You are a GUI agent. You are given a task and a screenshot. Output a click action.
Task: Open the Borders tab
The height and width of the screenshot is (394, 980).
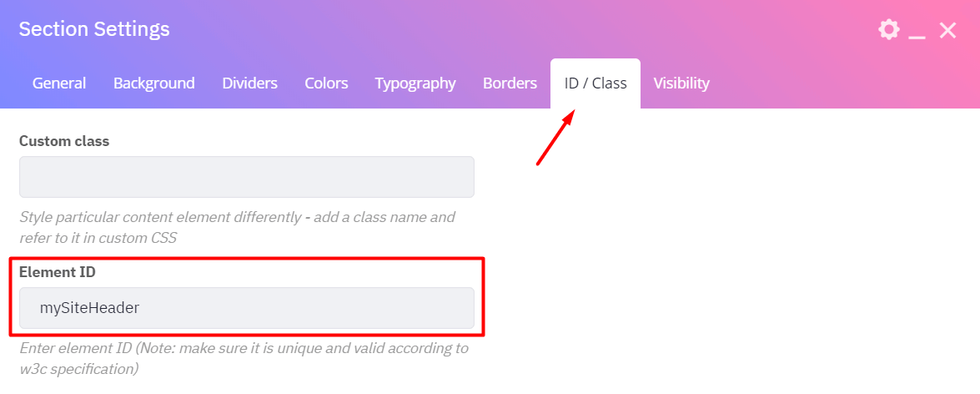pyautogui.click(x=510, y=83)
